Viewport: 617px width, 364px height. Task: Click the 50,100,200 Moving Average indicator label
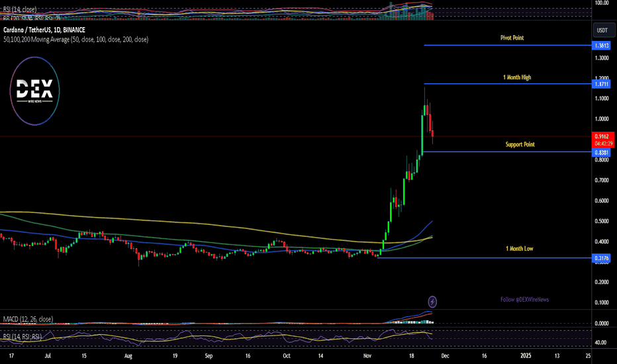tap(76, 39)
